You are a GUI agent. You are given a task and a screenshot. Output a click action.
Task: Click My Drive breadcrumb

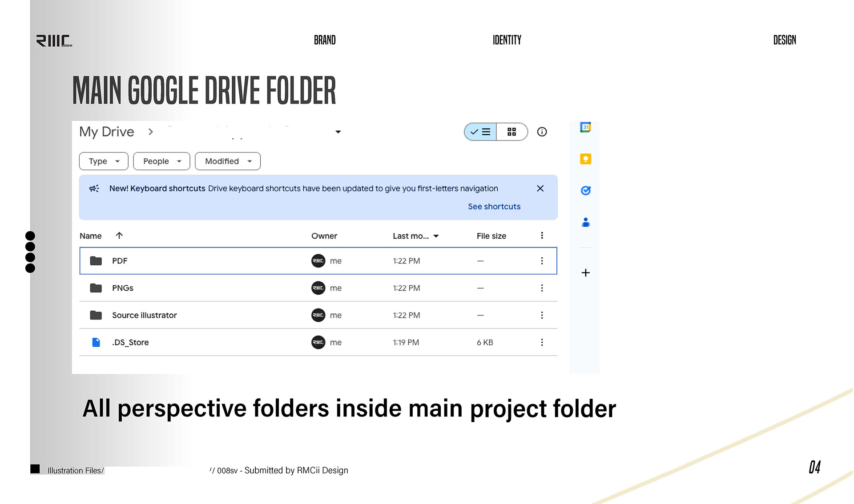click(107, 132)
